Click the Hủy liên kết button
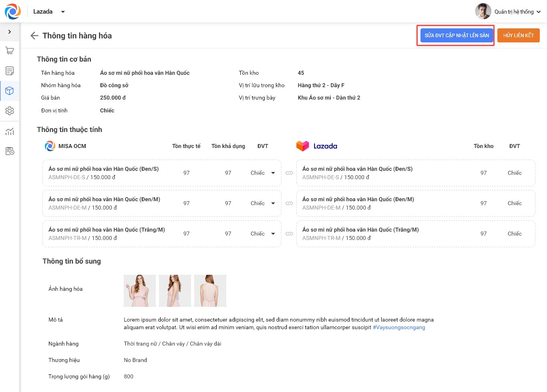Image resolution: width=547 pixels, height=392 pixels. pos(518,35)
